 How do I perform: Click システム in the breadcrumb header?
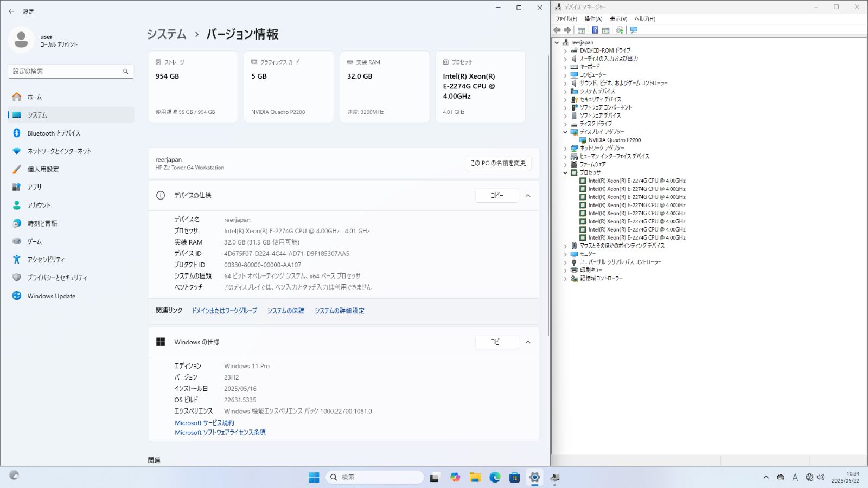[167, 34]
